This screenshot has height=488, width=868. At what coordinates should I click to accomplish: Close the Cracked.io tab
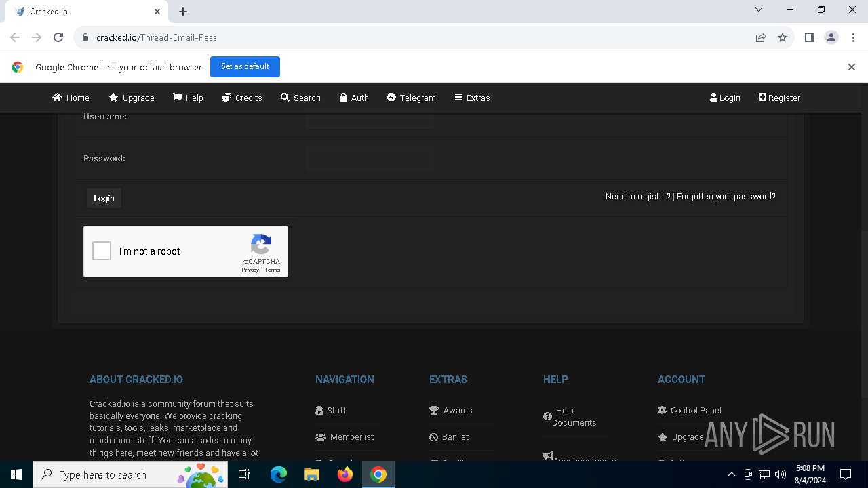coord(157,12)
